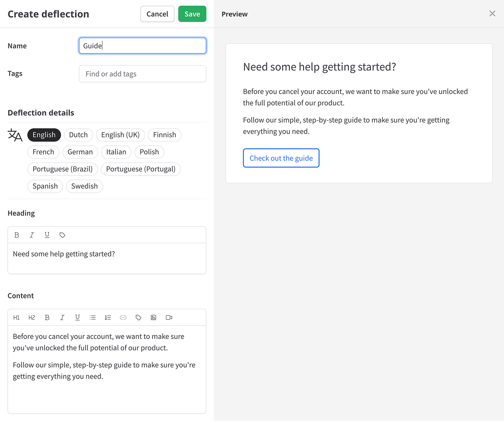
Task: Close the Preview panel
Action: [492, 14]
